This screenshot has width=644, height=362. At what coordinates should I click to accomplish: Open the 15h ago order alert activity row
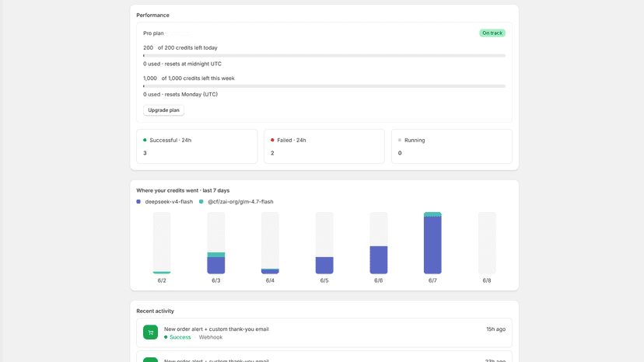tap(324, 332)
